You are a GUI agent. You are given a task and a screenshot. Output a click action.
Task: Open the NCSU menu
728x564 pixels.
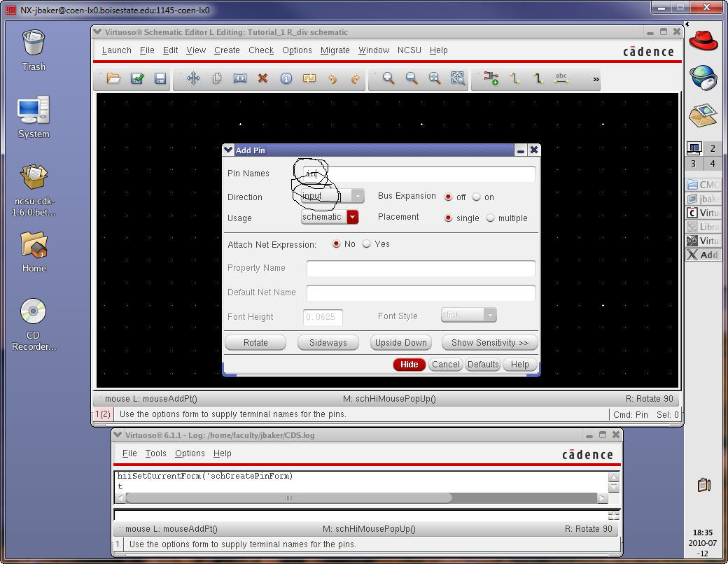(x=409, y=50)
